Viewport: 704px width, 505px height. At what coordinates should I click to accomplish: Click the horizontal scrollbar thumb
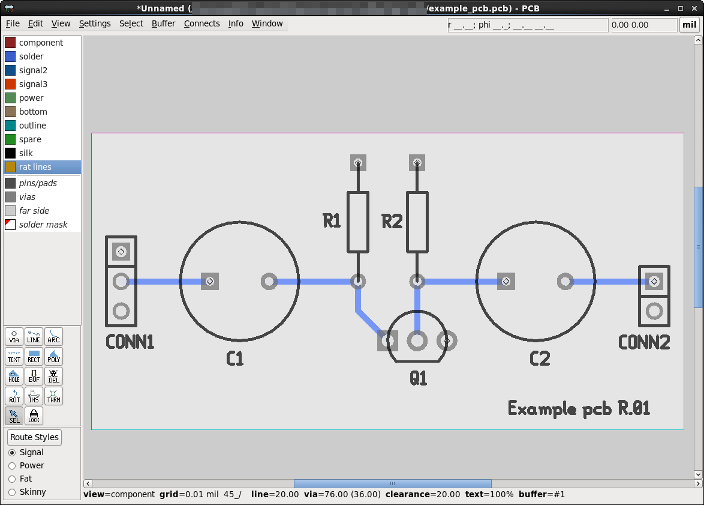[392, 483]
